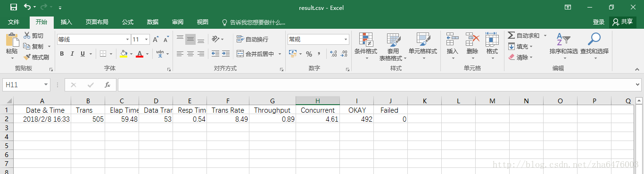644x174 pixels.
Task: Expand the 清除 clear dropdown
Action: (531, 58)
